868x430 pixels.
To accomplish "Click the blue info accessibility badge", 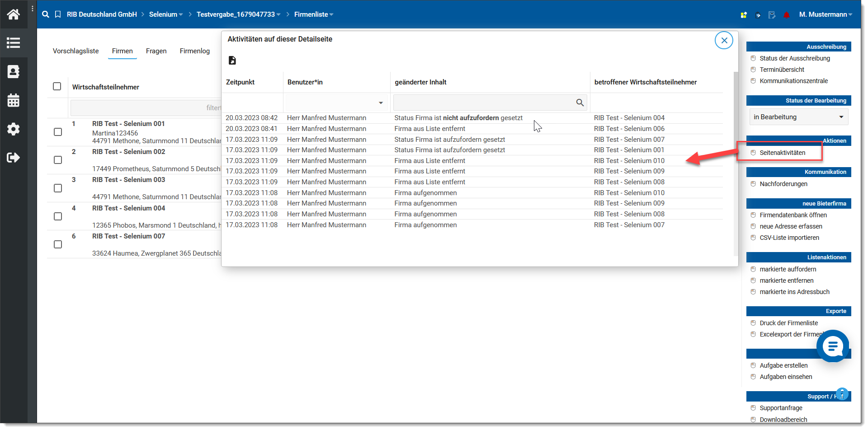I will (x=842, y=393).
